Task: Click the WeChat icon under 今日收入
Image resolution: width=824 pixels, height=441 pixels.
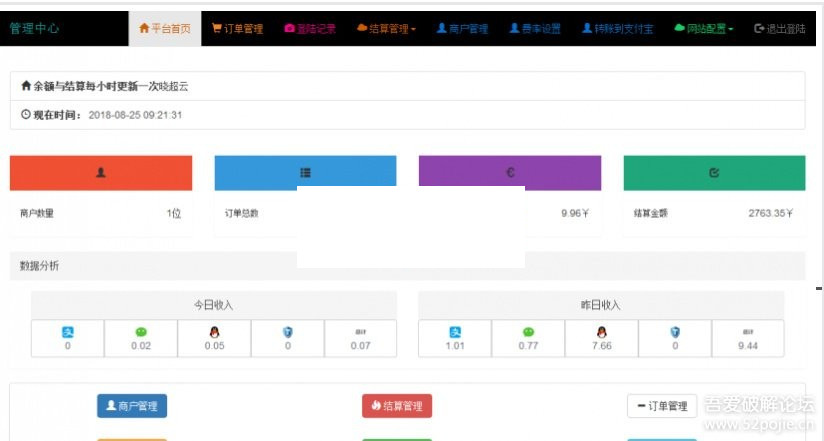Action: [x=141, y=332]
